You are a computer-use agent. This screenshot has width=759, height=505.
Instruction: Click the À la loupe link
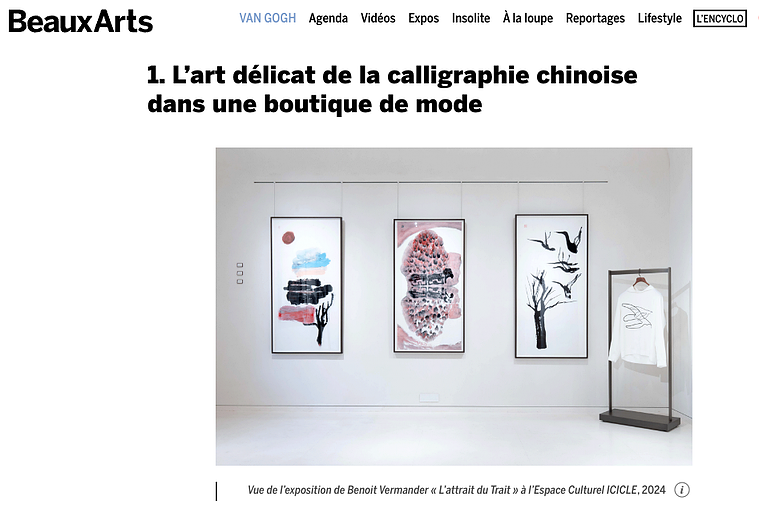528,18
